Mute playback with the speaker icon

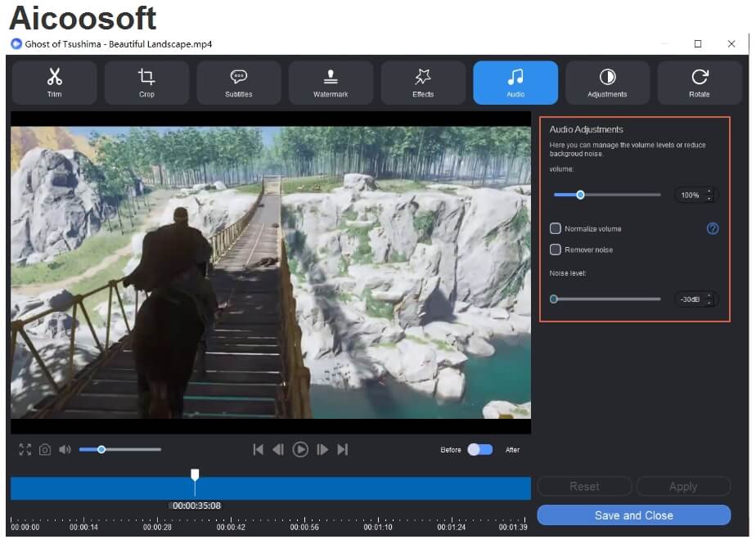(65, 449)
